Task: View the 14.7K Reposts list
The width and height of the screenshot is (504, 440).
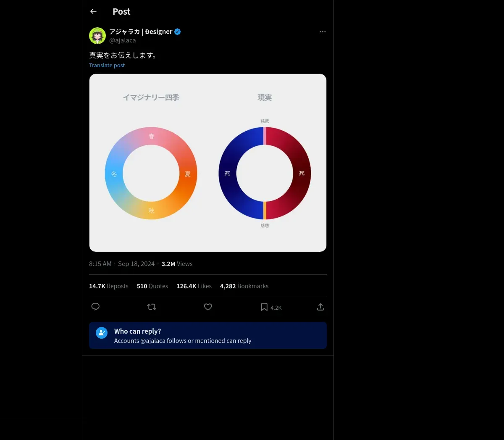Action: coord(109,286)
